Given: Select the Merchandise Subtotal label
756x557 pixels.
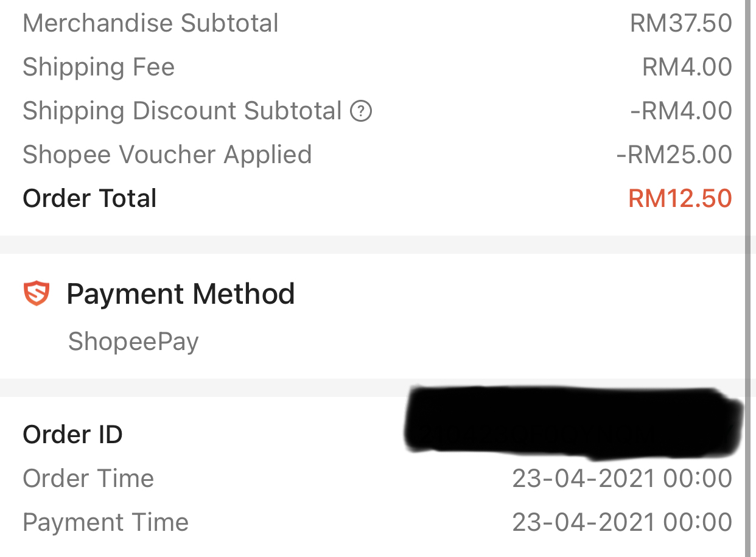Looking at the screenshot, I should tap(150, 23).
